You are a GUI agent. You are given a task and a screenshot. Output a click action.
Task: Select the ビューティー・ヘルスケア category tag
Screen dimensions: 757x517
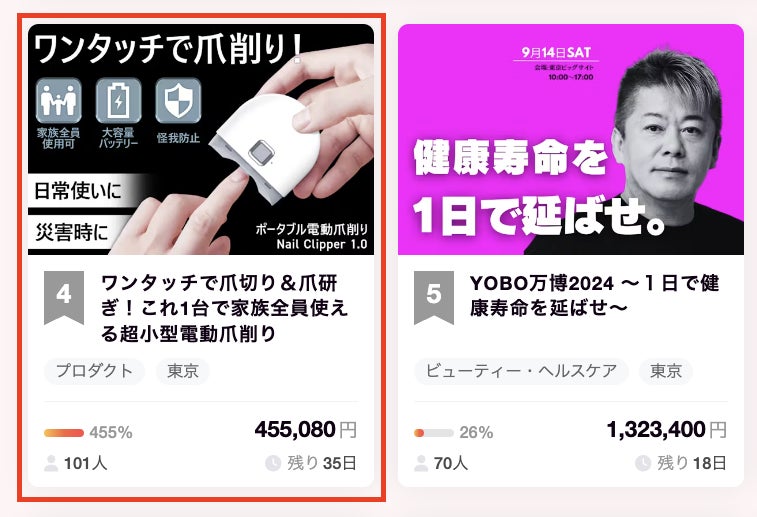click(x=521, y=371)
